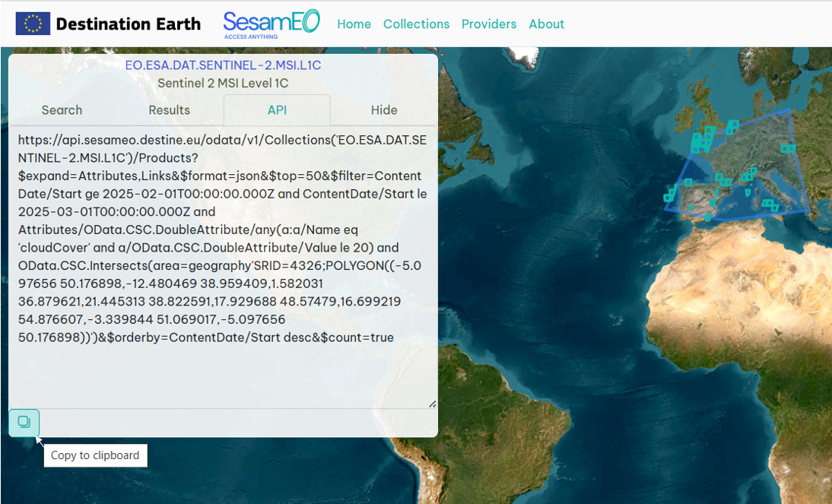Select the API tab

pyautogui.click(x=277, y=110)
